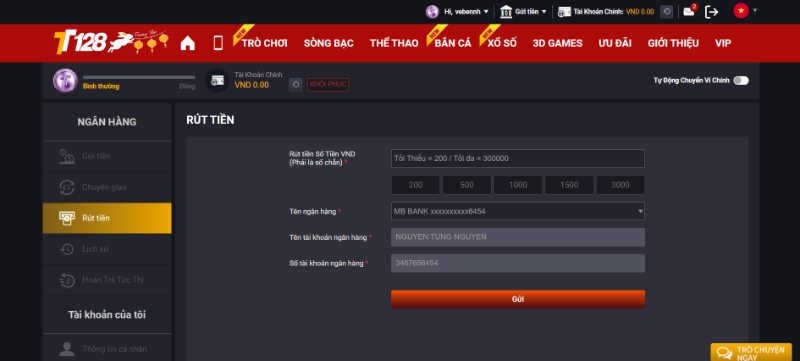
Task: Click the Gửi tiền sidebar deposit icon
Action: (67, 156)
